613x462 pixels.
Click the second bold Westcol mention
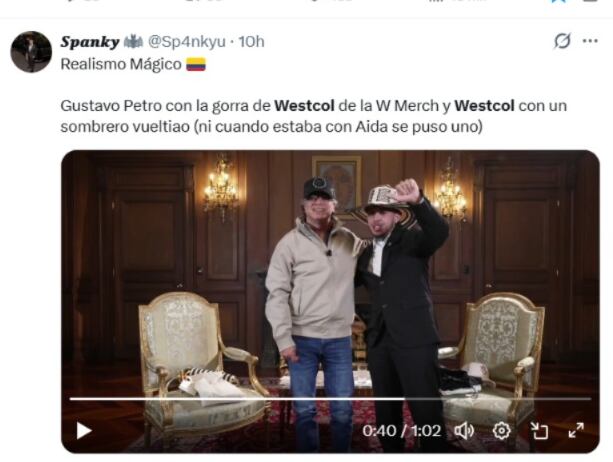pyautogui.click(x=484, y=106)
